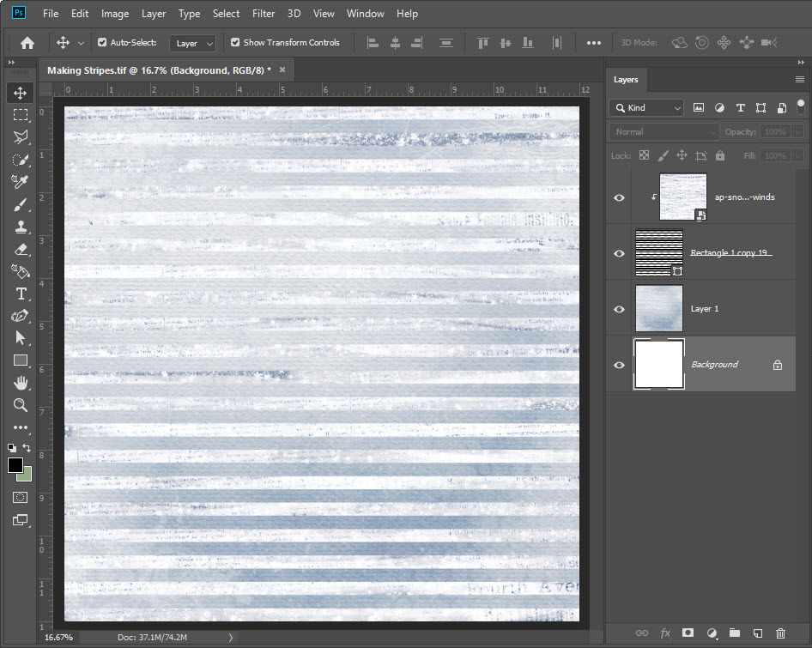Open the Edit Toolbar ellipsis
This screenshot has height=648, width=812.
(21, 427)
